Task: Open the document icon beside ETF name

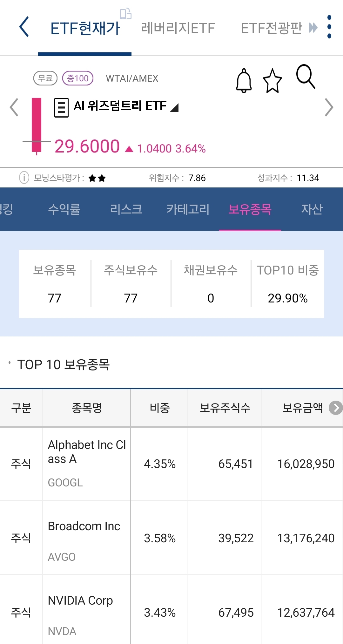Action: click(61, 107)
